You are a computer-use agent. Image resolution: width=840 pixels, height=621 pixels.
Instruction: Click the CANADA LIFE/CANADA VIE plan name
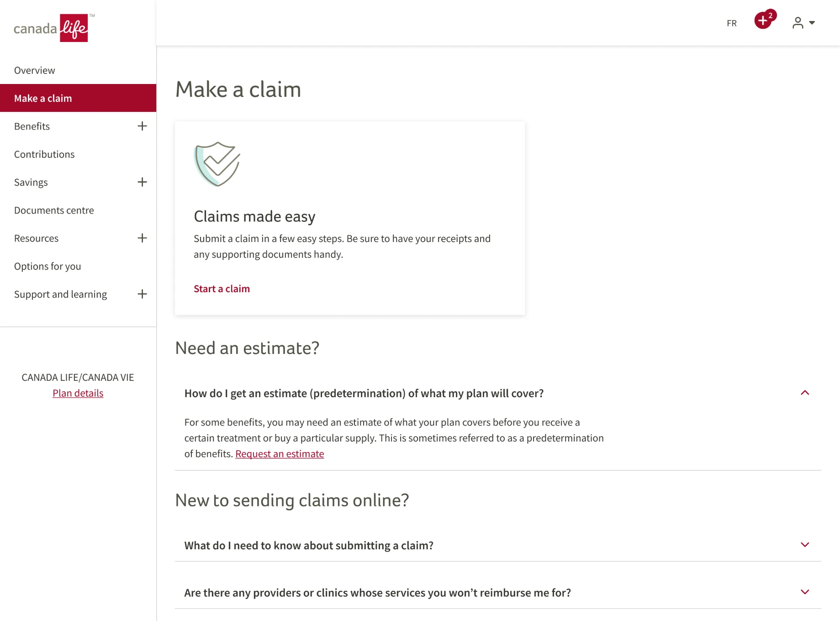coord(78,378)
